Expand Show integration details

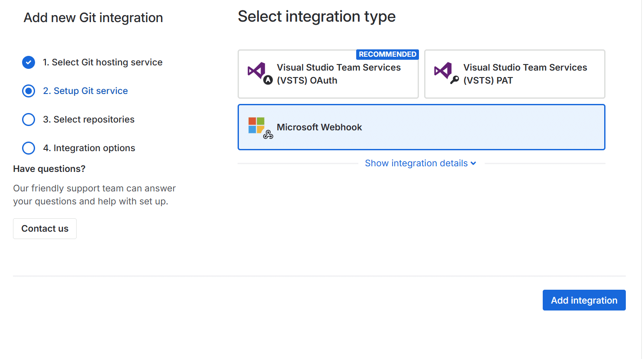pos(416,163)
